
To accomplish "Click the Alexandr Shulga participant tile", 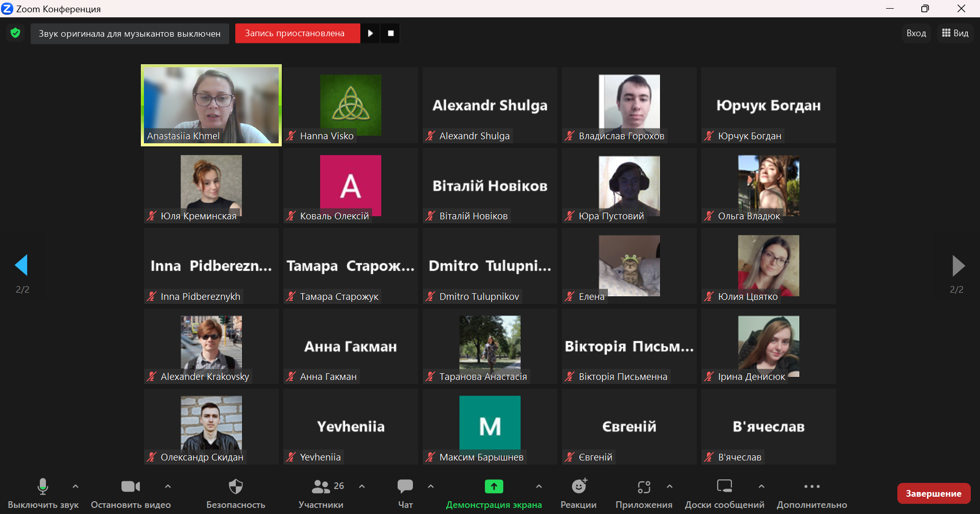I will click(x=490, y=105).
